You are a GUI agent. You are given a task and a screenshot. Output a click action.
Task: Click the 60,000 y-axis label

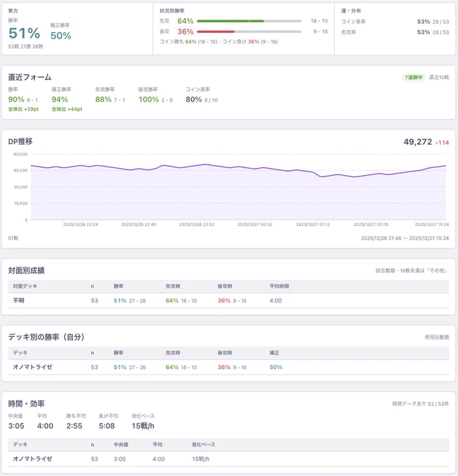(x=20, y=154)
